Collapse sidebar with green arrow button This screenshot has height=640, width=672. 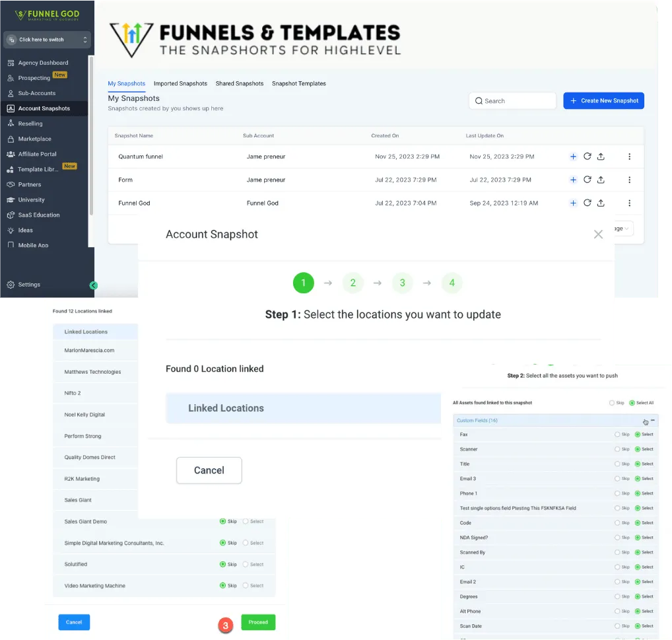pos(94,285)
